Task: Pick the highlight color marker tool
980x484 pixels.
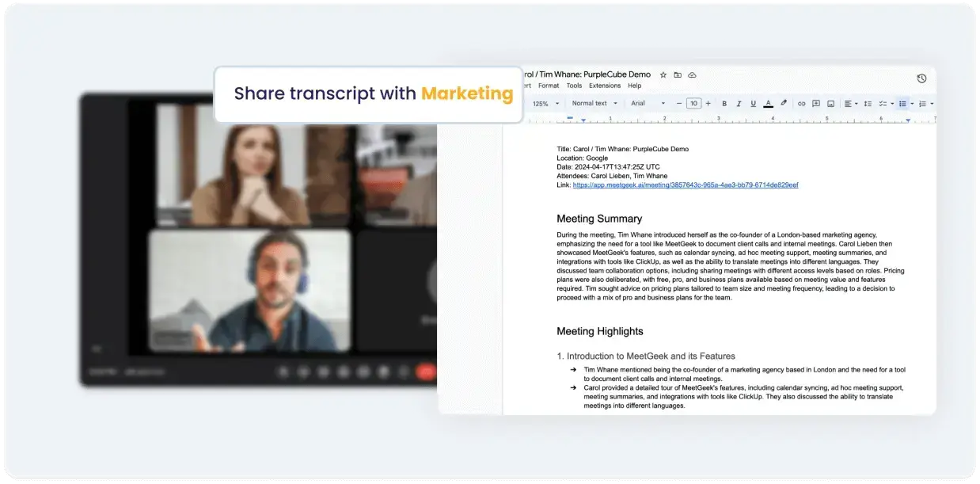Action: (784, 103)
